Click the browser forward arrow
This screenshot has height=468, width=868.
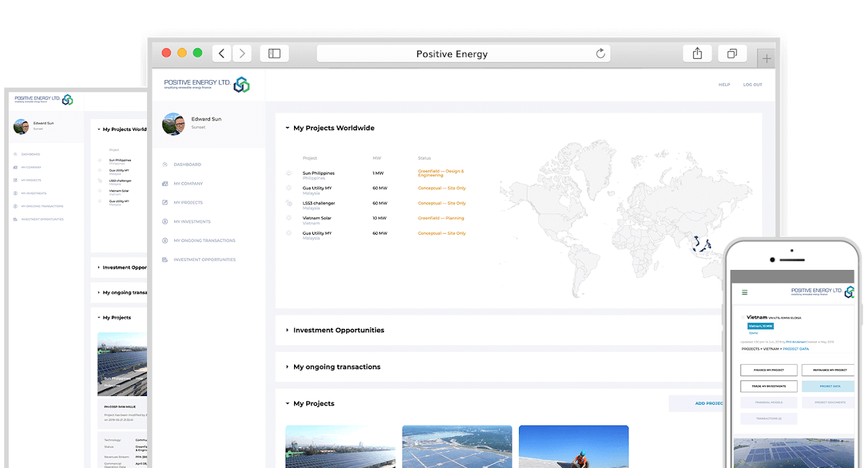click(x=242, y=54)
